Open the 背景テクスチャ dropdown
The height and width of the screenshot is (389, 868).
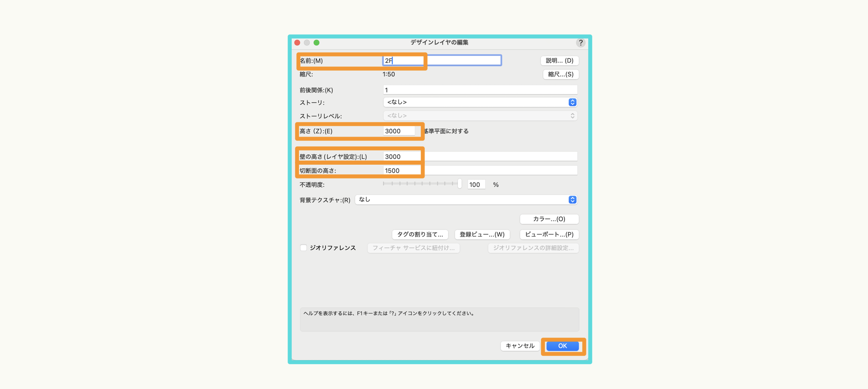[x=466, y=200]
